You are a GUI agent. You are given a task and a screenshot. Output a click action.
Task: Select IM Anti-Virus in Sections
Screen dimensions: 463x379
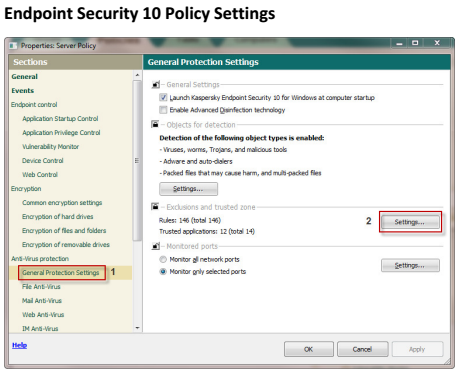(x=40, y=329)
